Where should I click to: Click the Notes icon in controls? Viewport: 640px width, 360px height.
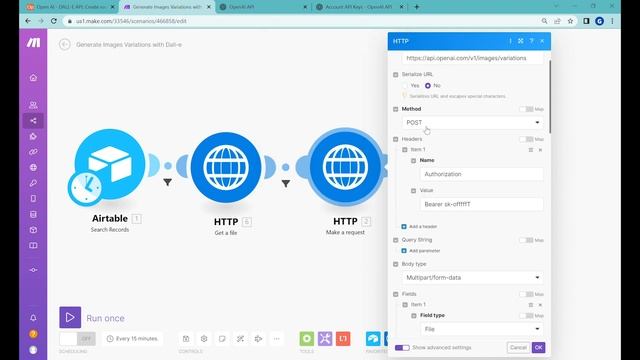click(x=222, y=338)
